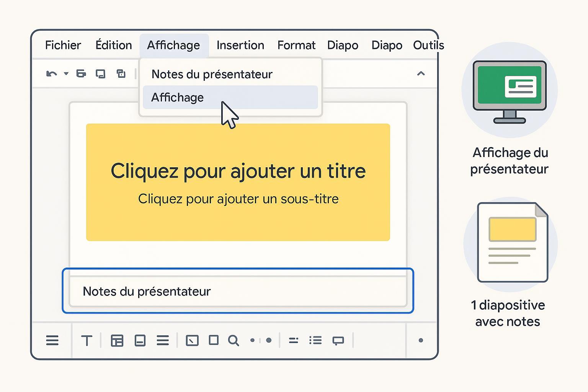588x392 pixels.
Task: Collapse the toolbar with the up chevron
Action: [421, 73]
